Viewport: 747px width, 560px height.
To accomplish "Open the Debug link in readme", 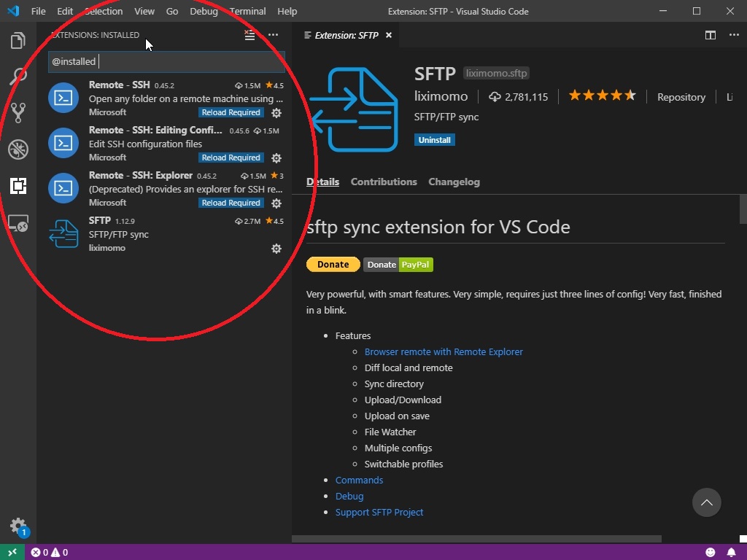I will (349, 496).
